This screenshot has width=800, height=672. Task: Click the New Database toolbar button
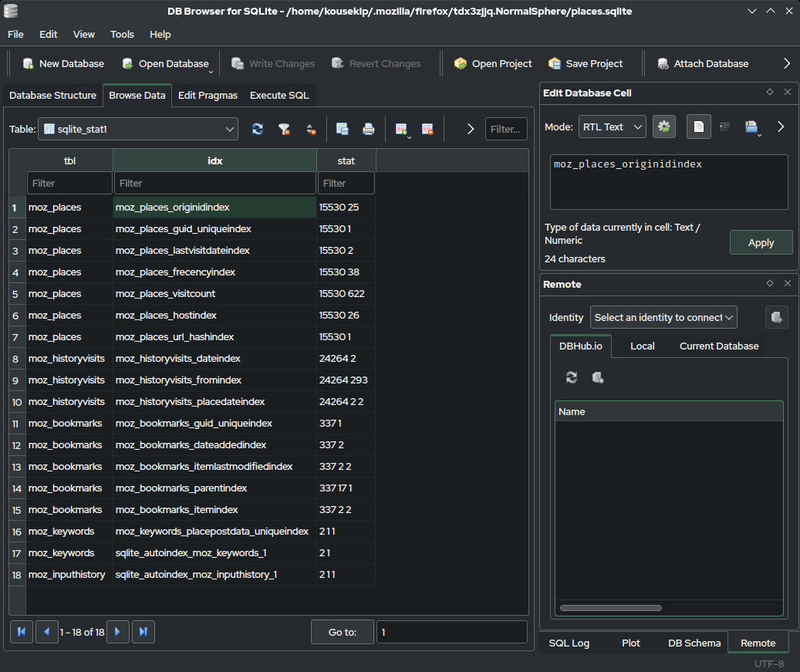point(63,64)
